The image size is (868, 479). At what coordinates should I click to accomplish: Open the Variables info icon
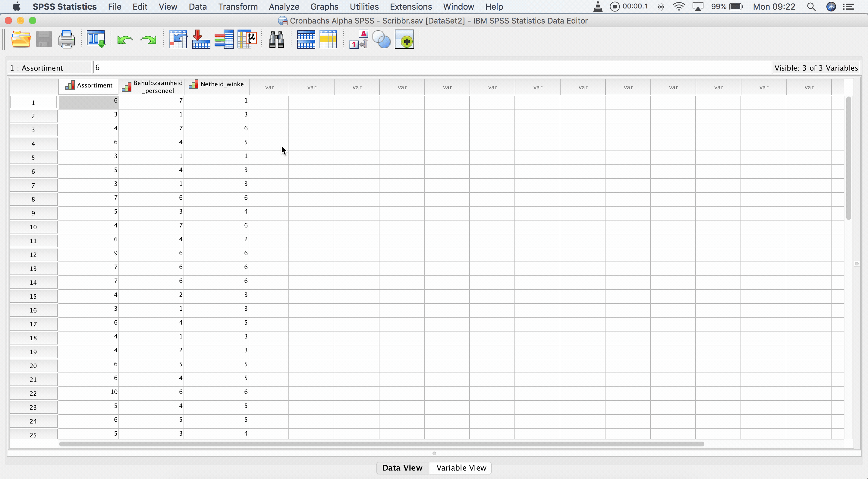coord(224,40)
